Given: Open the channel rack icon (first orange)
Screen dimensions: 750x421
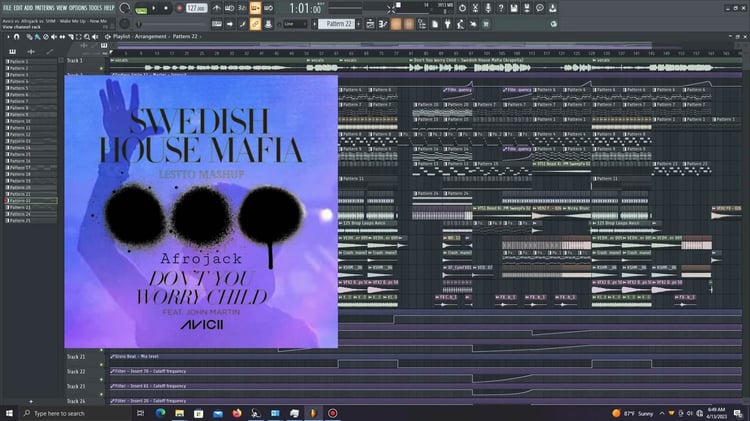Looking at the screenshot, I should click(396, 24).
